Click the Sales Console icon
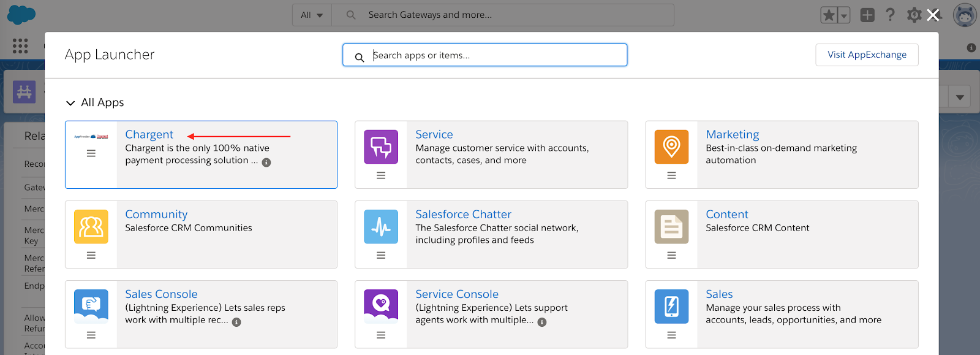Screen dimensions: 980x355 (x=91, y=306)
